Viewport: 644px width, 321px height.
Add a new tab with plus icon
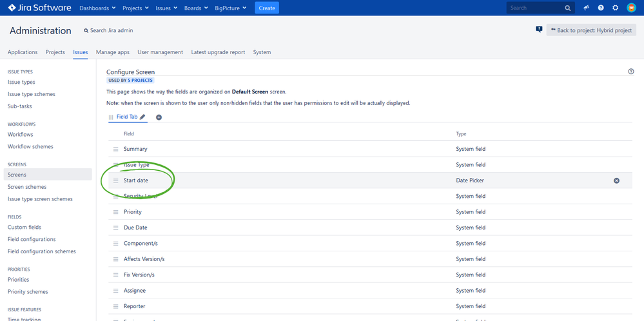click(159, 117)
